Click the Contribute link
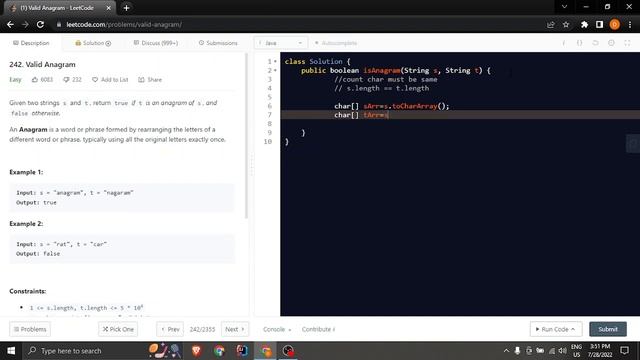Viewport: 640px width, 360px height. click(318, 329)
